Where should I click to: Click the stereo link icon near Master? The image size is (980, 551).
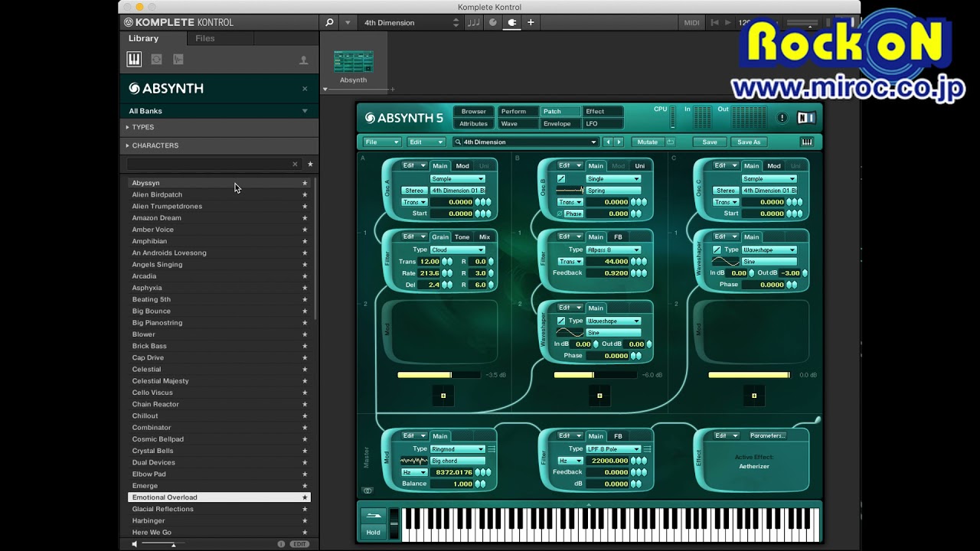[x=367, y=491]
